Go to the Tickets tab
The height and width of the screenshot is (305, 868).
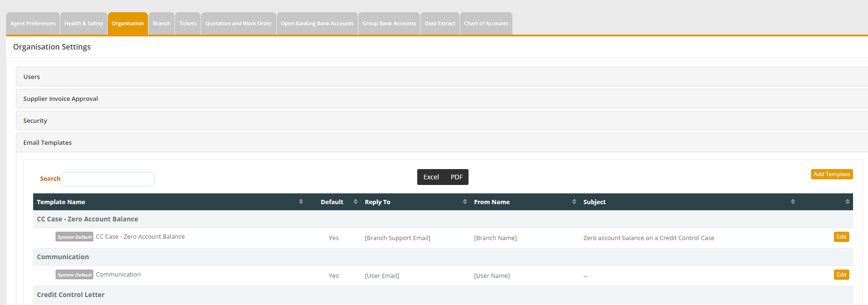tap(188, 23)
